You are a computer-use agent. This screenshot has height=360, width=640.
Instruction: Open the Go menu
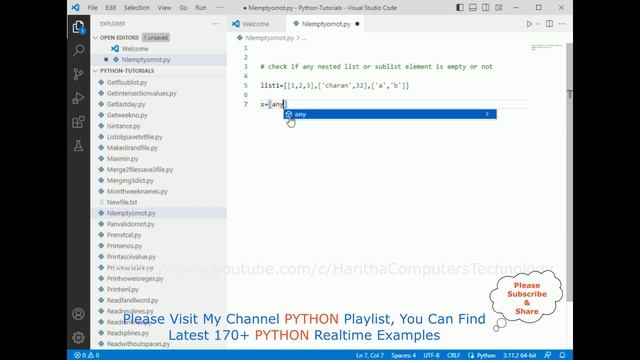[183, 8]
